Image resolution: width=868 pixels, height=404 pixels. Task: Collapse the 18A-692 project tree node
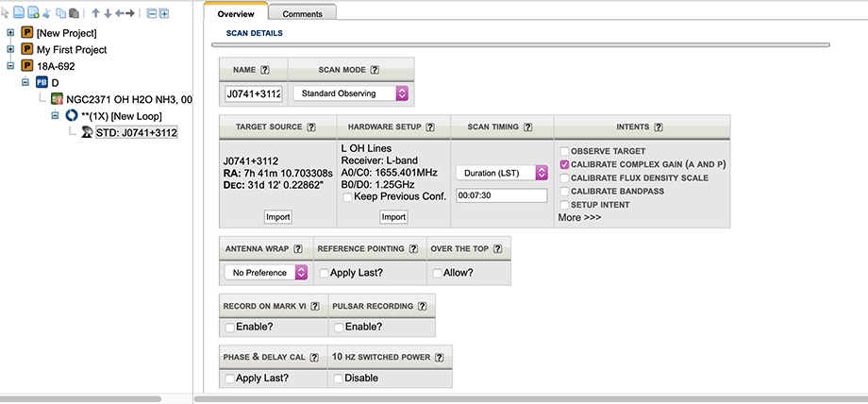coord(11,66)
